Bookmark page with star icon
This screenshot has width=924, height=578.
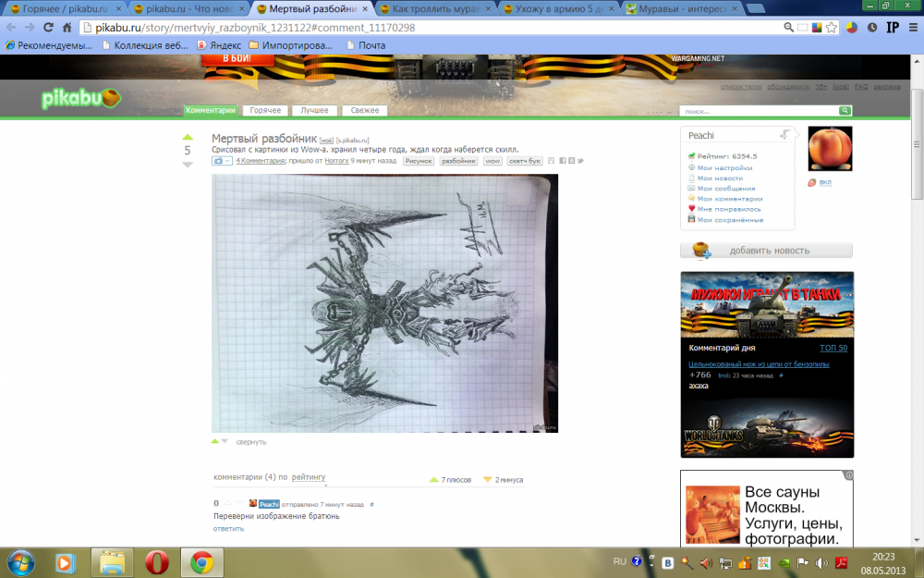pyautogui.click(x=831, y=28)
